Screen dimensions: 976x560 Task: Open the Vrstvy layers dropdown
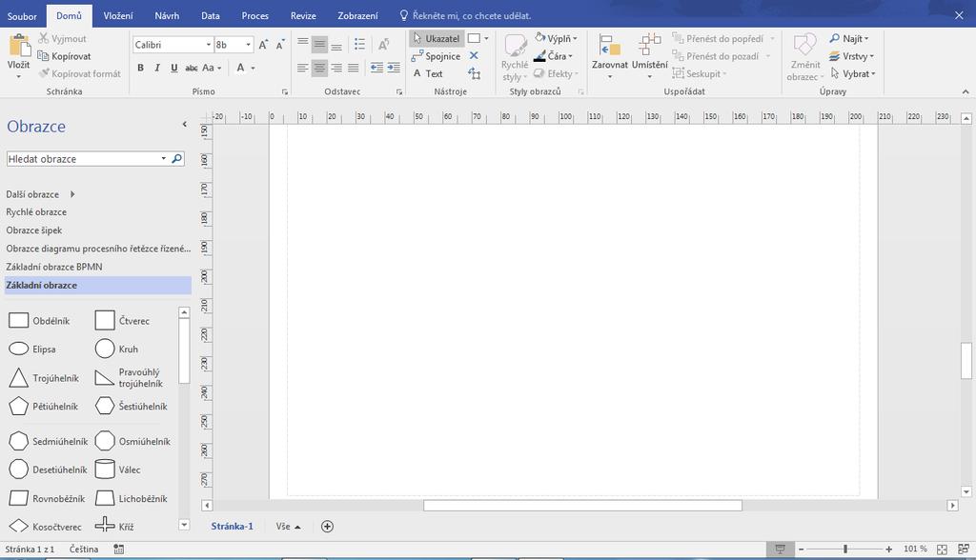pos(851,56)
